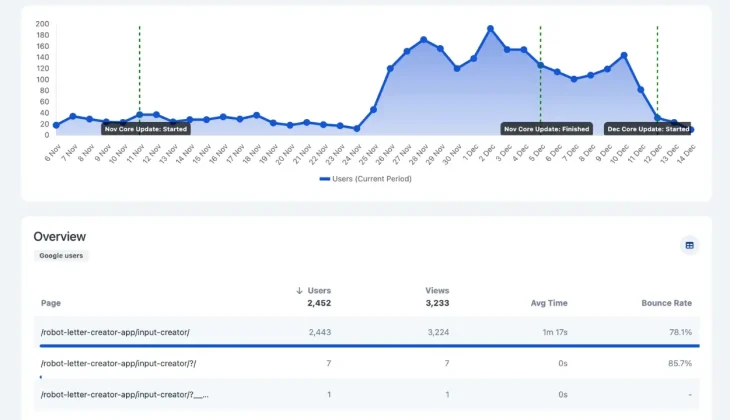Click the 'Google users' segment tag

click(61, 256)
